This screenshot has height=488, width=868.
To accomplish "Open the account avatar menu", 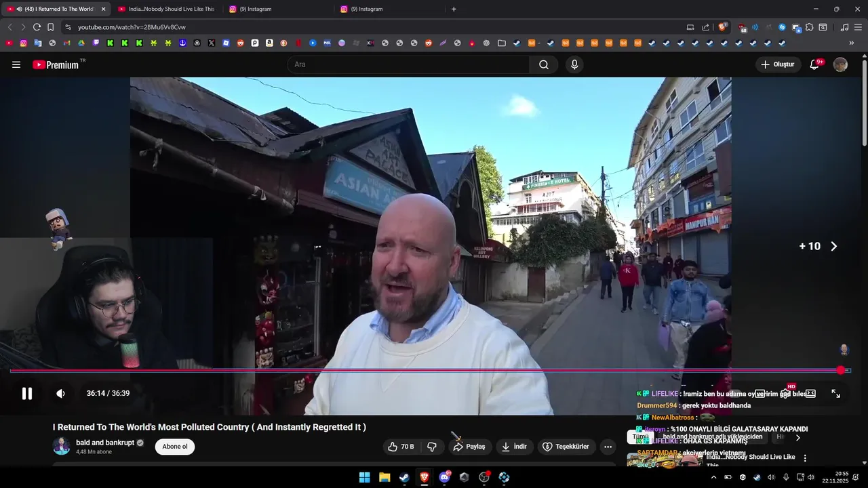I will pyautogui.click(x=840, y=64).
